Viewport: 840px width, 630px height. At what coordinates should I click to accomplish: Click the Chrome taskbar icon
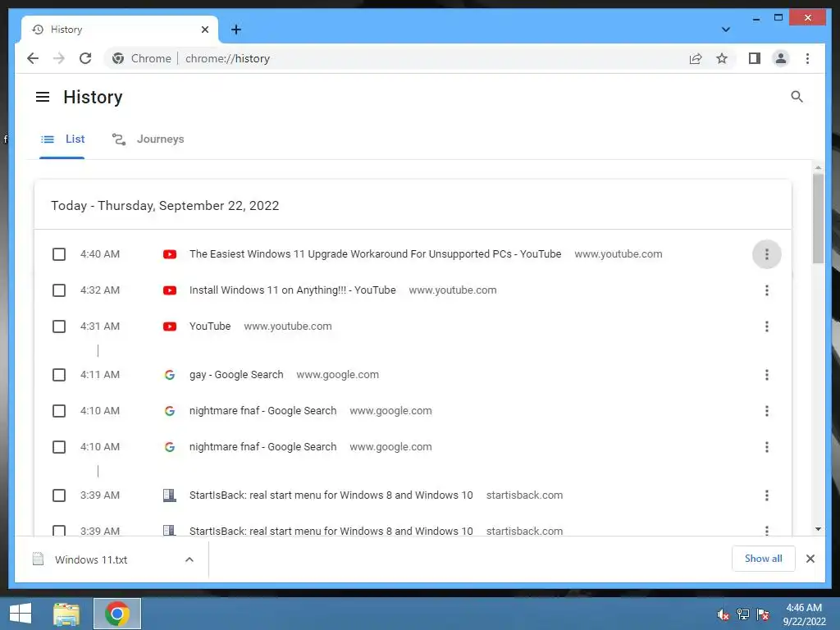point(116,614)
